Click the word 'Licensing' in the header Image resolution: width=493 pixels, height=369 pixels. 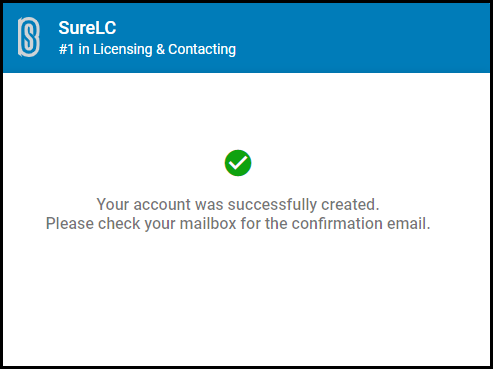click(x=122, y=49)
